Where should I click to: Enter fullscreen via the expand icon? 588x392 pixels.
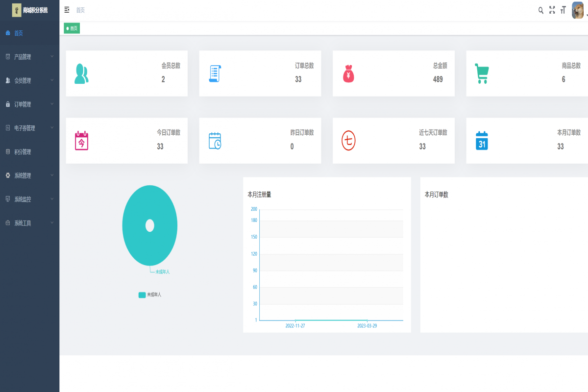click(552, 10)
